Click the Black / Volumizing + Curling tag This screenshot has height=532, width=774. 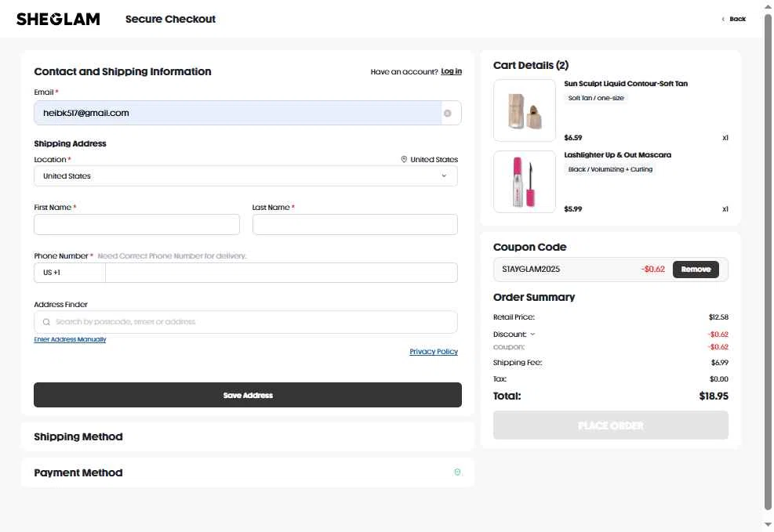click(x=610, y=169)
